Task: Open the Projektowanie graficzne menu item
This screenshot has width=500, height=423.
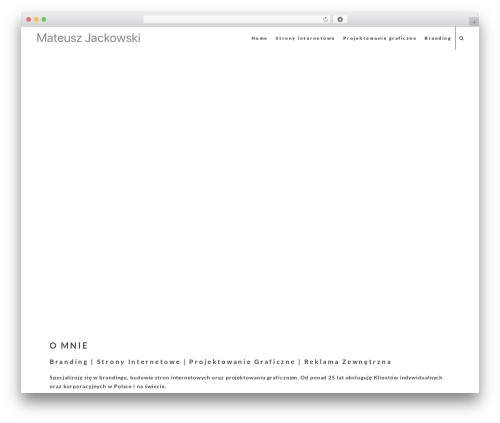Action: point(379,38)
